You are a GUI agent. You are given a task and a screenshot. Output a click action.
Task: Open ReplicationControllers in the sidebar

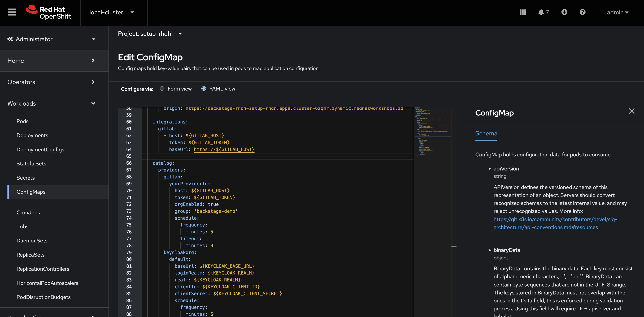[43, 269]
